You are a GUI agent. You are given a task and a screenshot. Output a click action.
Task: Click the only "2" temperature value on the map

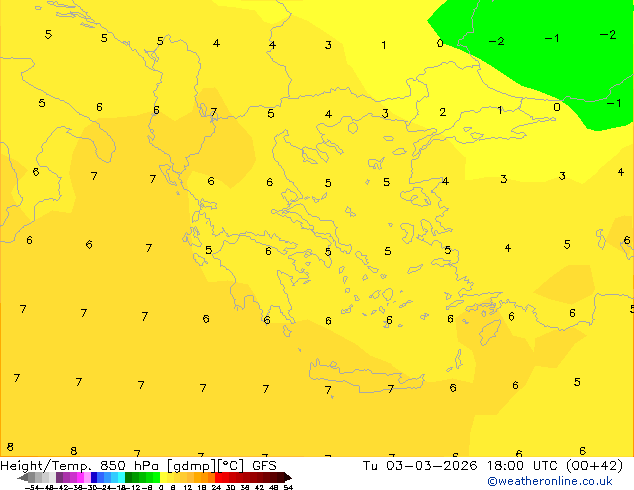click(443, 112)
